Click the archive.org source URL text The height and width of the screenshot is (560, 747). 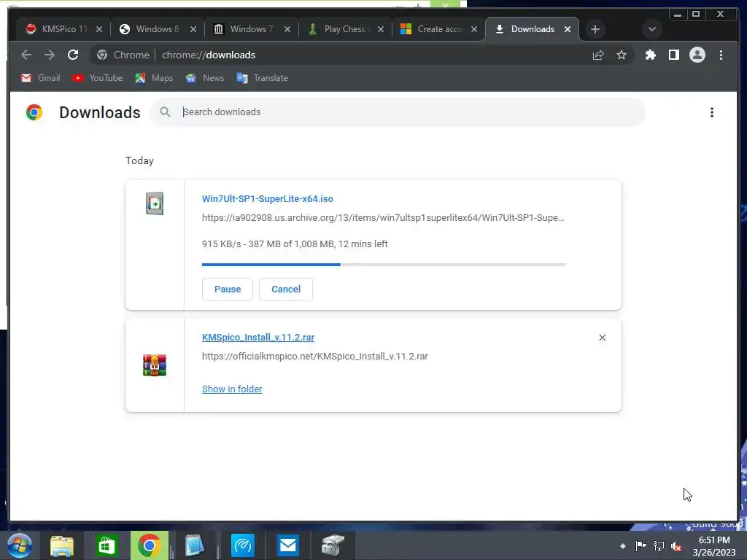(x=383, y=217)
